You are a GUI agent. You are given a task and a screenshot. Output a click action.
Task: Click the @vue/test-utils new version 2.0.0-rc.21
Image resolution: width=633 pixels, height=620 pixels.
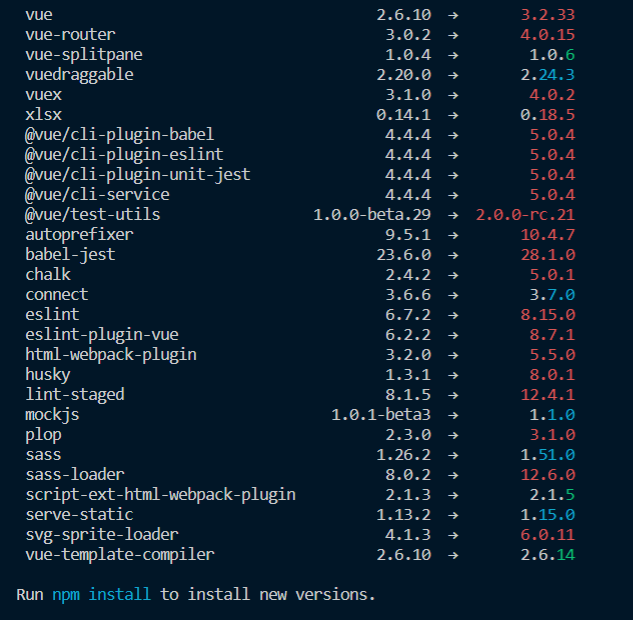[x=527, y=214]
